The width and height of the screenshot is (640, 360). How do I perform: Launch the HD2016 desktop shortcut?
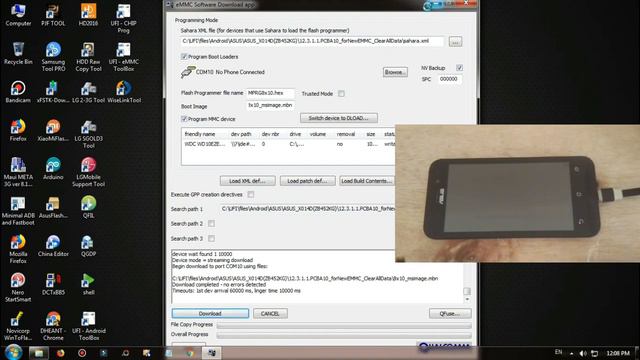click(88, 15)
